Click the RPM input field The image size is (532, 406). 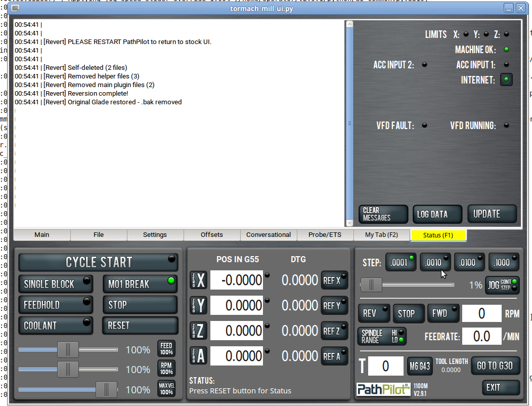point(481,313)
